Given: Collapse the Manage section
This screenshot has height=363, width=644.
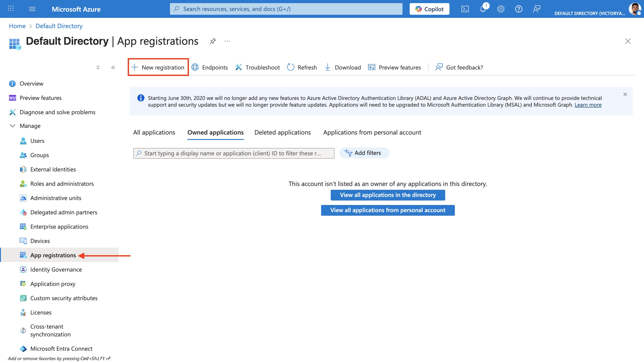Looking at the screenshot, I should [x=12, y=126].
